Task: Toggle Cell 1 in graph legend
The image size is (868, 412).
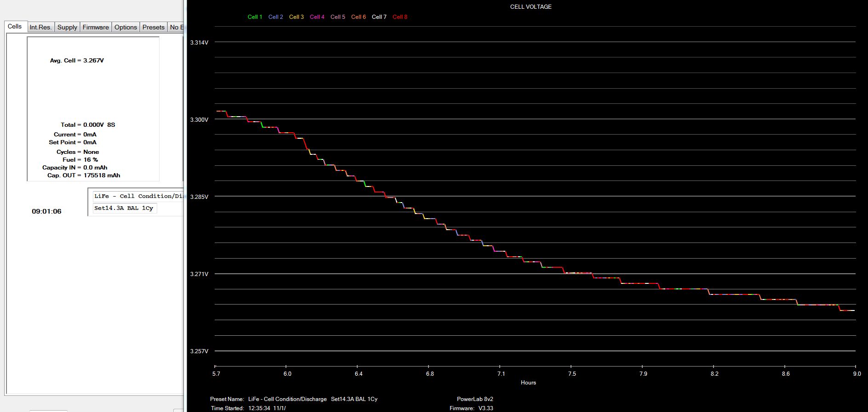Action: [255, 17]
